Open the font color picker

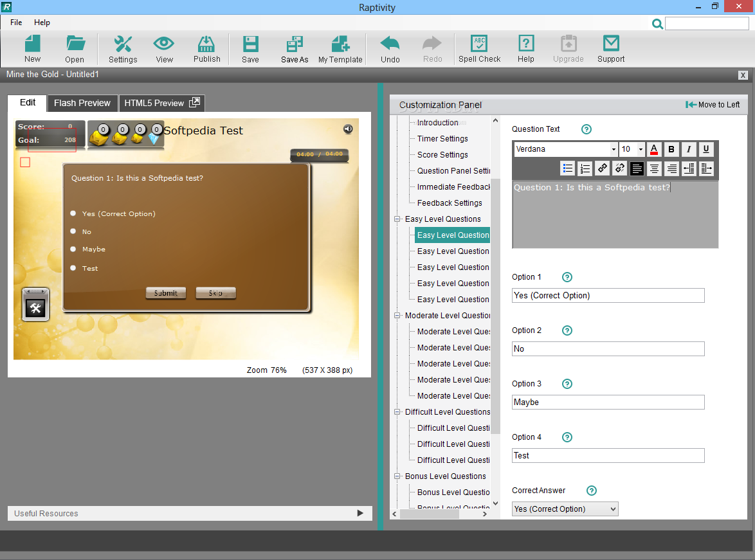(x=654, y=149)
